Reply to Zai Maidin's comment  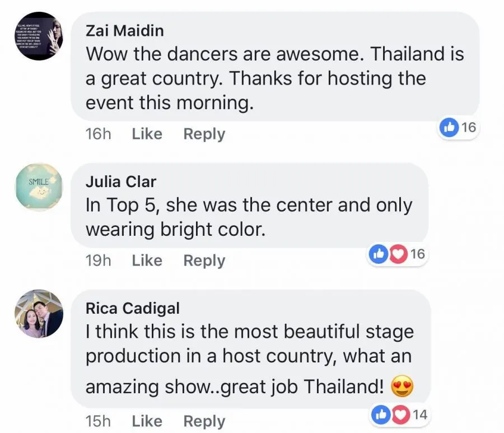204,134
